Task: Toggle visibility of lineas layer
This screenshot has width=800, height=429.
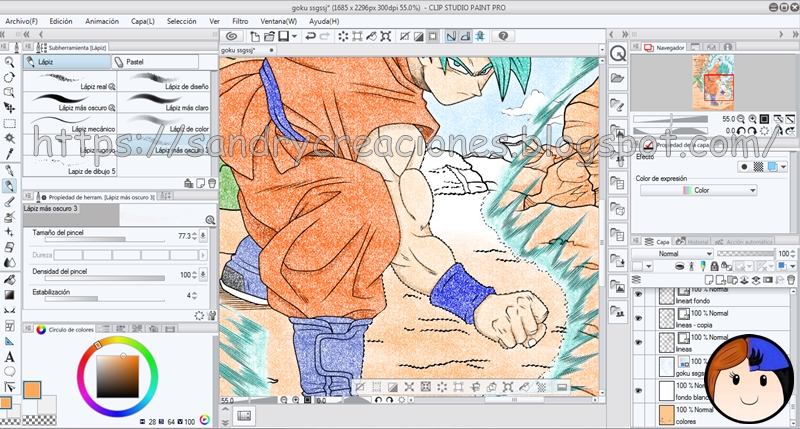Action: coord(638,342)
